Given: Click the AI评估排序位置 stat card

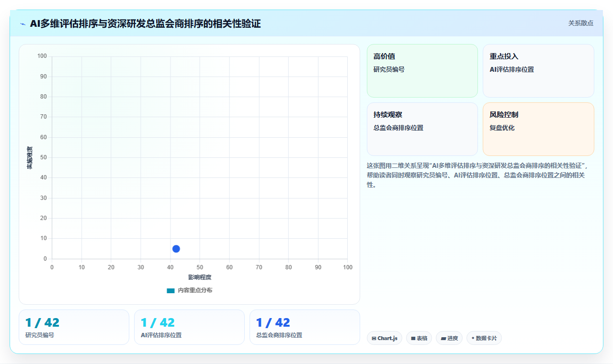Looking at the screenshot, I should [189, 327].
